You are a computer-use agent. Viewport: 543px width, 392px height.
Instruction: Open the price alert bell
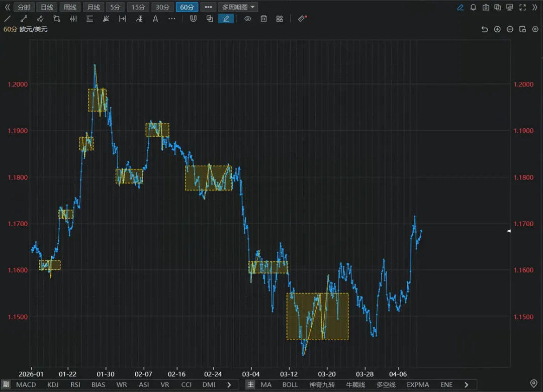coord(473,7)
